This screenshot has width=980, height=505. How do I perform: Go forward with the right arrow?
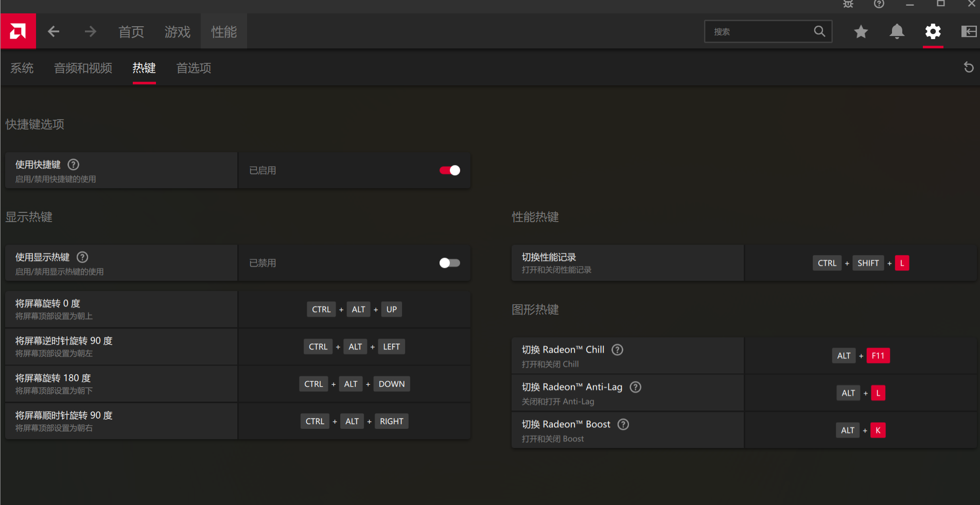point(91,32)
